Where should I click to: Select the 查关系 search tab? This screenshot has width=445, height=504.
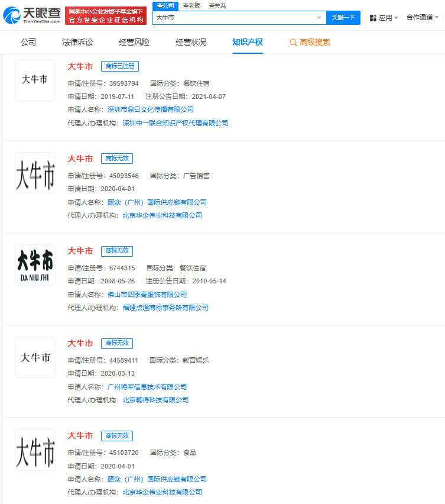pyautogui.click(x=217, y=6)
